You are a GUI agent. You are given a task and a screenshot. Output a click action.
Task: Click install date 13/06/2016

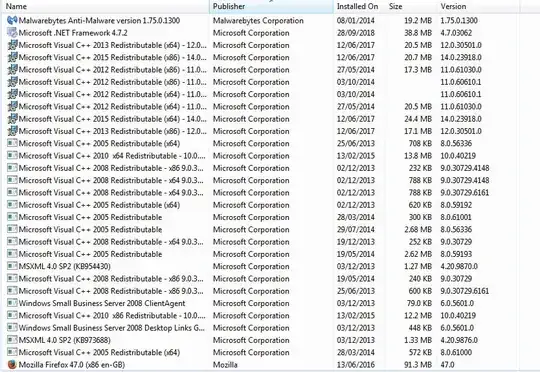coord(356,364)
